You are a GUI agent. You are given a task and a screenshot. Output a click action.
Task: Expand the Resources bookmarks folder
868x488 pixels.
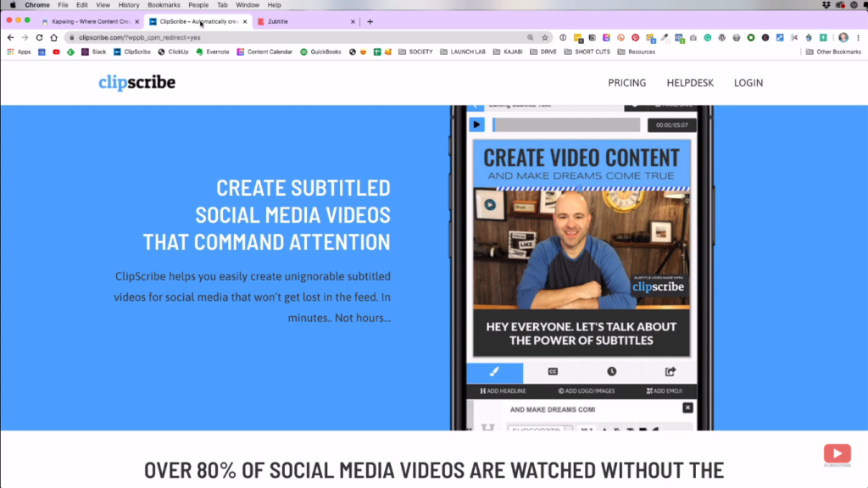coord(636,52)
